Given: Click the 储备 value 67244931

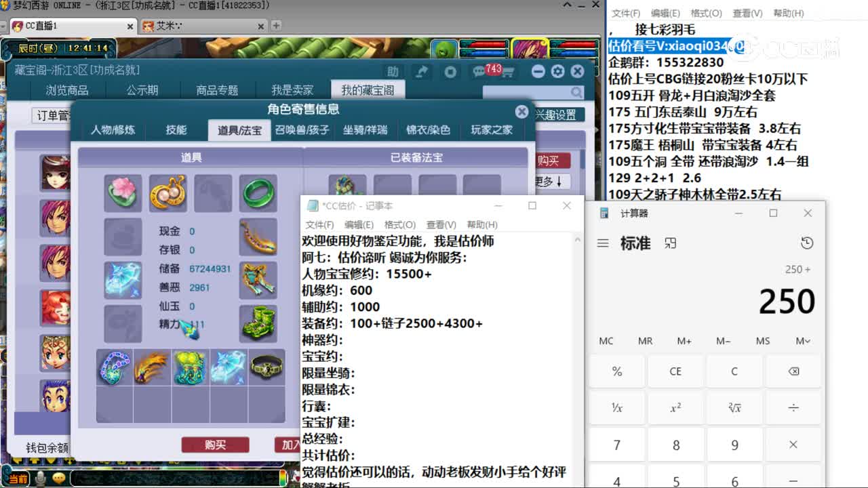Looking at the screenshot, I should point(210,269).
